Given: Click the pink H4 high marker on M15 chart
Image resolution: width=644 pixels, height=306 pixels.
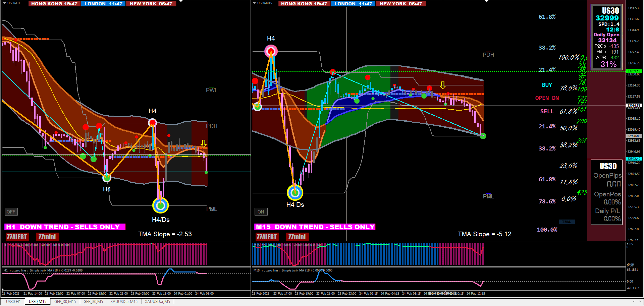Looking at the screenshot, I should 271,52.
